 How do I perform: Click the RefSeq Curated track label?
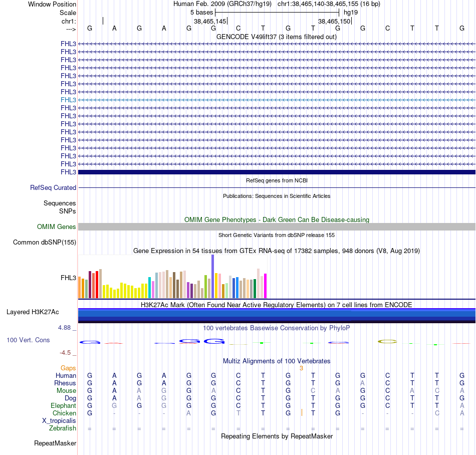click(53, 187)
